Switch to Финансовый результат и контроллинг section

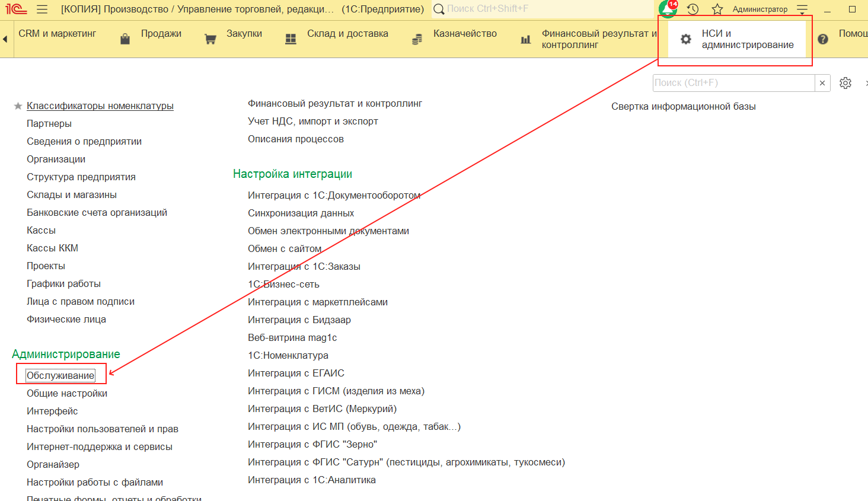[599, 39]
